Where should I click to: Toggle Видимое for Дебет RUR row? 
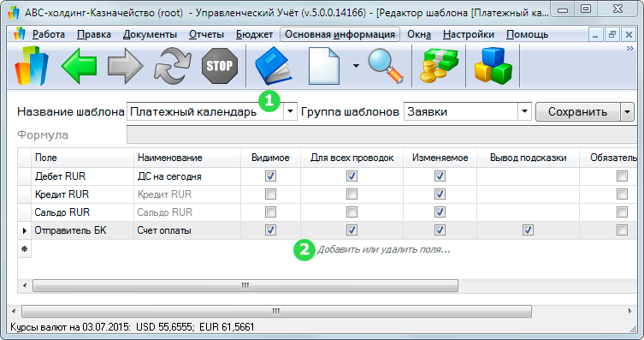(270, 176)
